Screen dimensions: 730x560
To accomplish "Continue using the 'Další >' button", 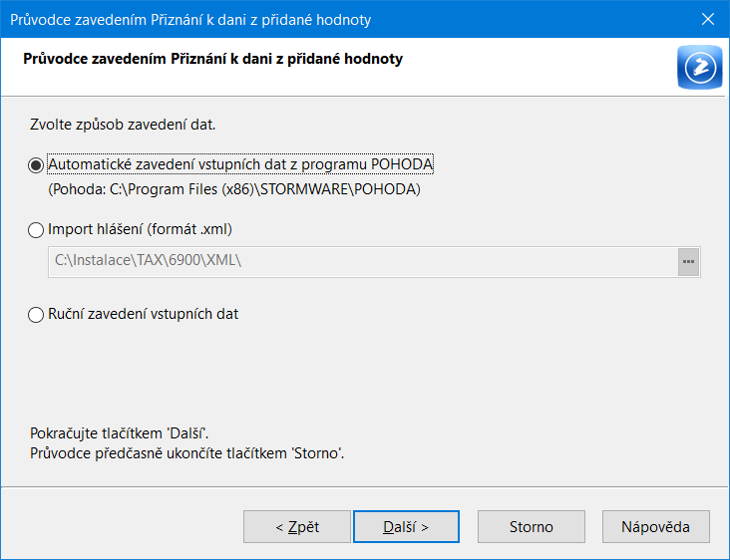I will (406, 526).
